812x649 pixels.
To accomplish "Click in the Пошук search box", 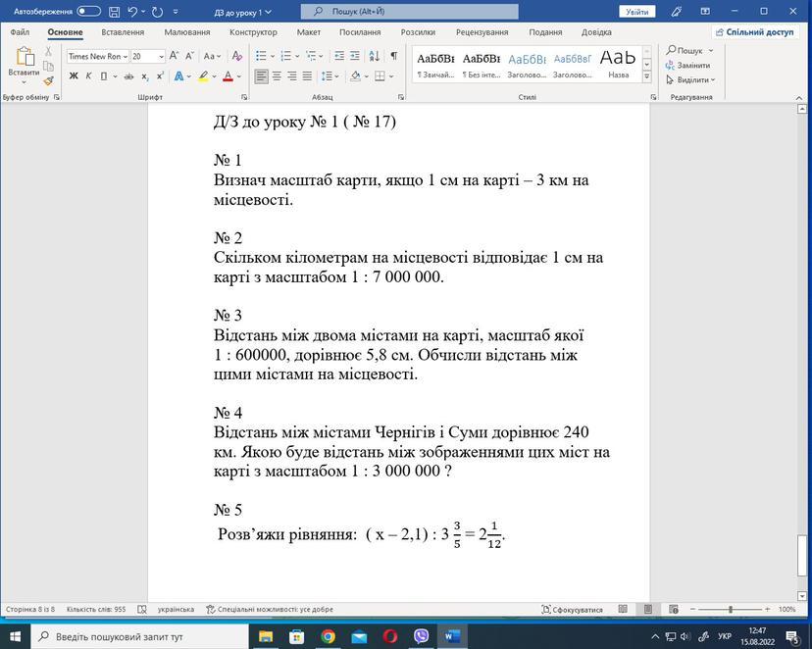I will (409, 12).
